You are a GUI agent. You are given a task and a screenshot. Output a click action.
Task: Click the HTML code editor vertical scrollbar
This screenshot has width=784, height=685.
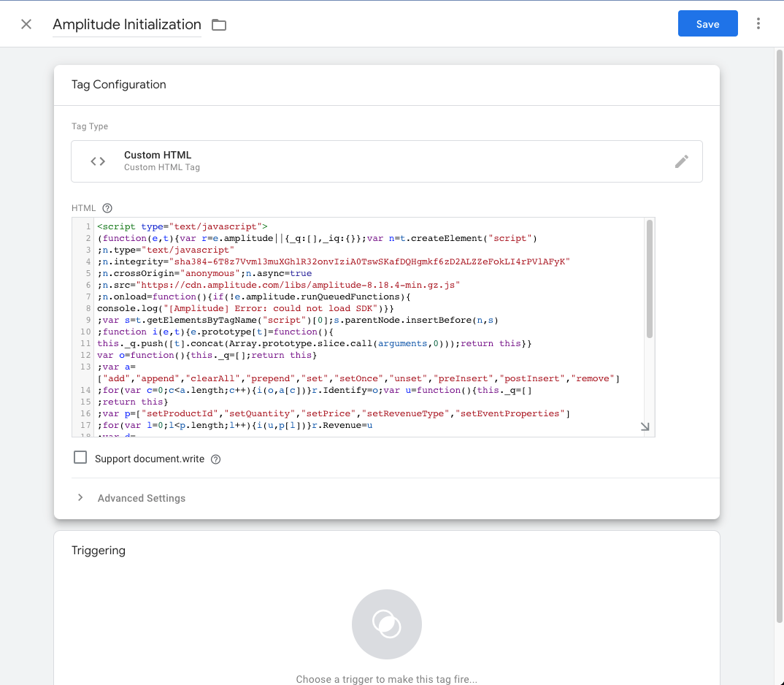click(x=650, y=279)
